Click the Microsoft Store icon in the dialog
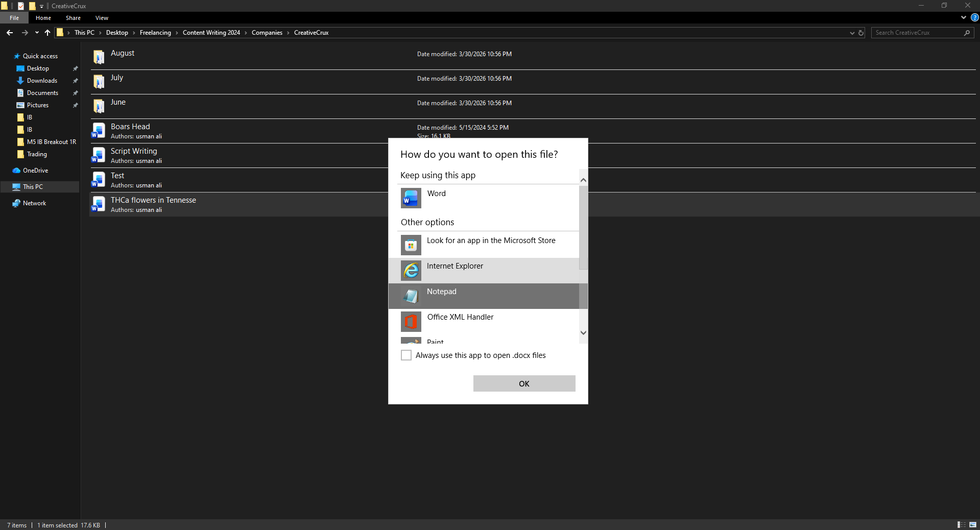 coord(411,245)
